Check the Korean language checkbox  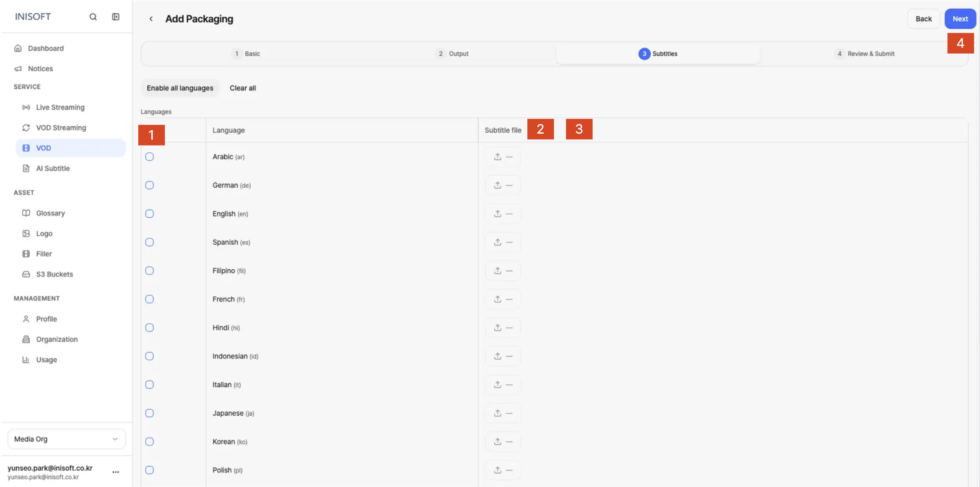coord(149,441)
